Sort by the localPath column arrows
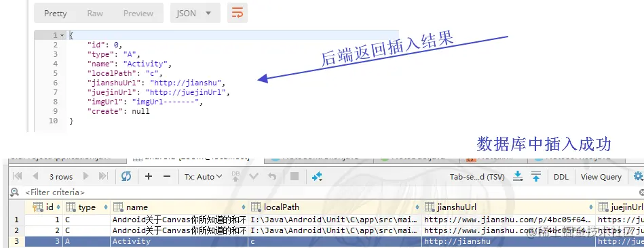 point(417,207)
